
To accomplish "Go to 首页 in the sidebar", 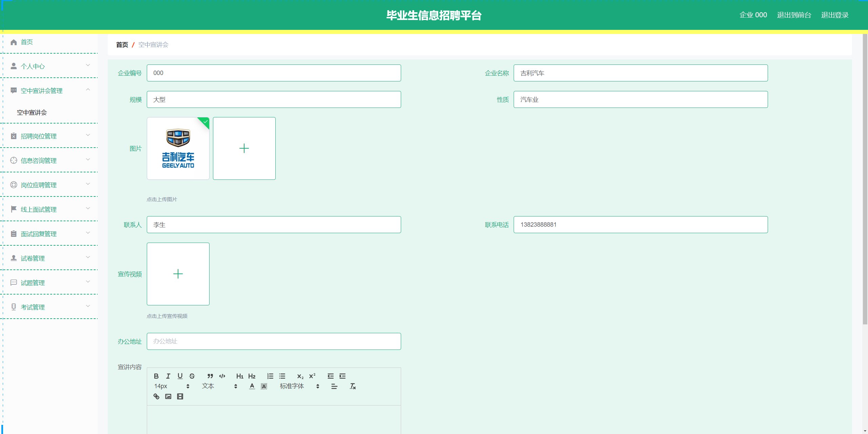I will click(x=26, y=42).
